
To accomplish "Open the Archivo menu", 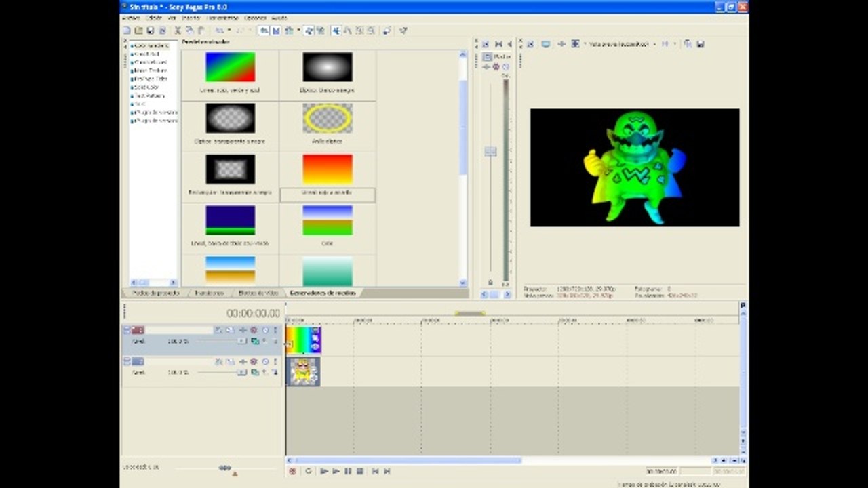I will (132, 18).
